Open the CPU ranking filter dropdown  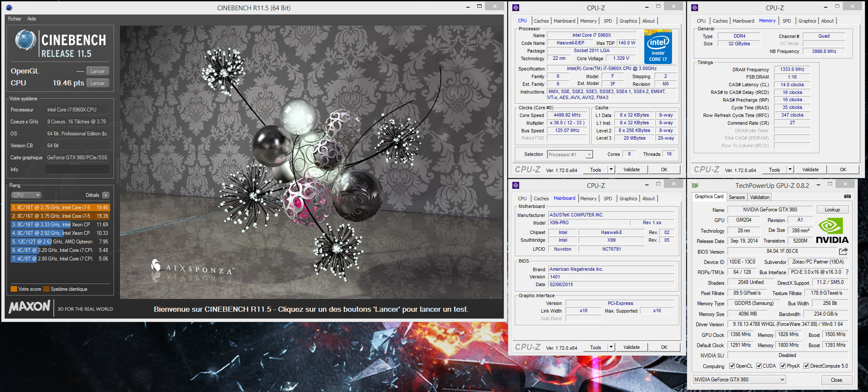[26, 195]
